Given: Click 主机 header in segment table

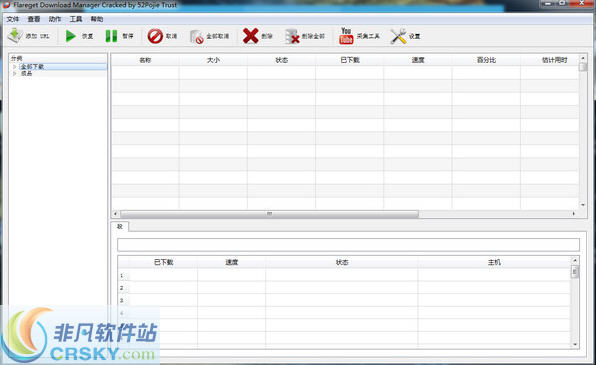Looking at the screenshot, I should [x=494, y=262].
